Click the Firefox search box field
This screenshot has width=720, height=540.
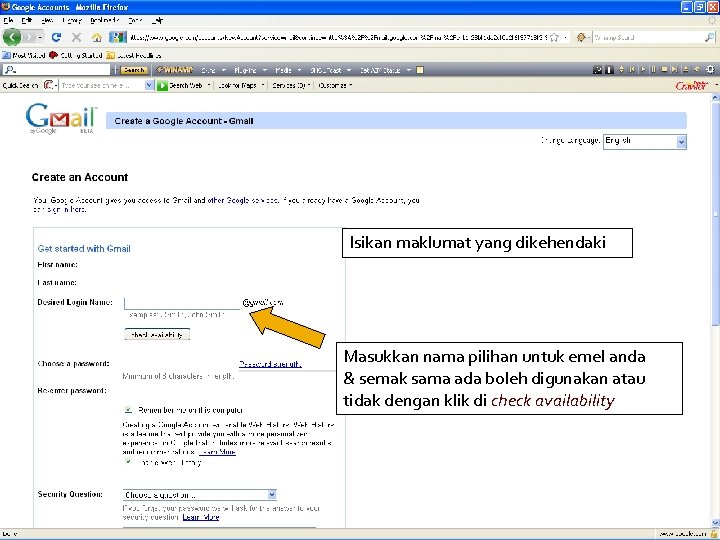[648, 37]
